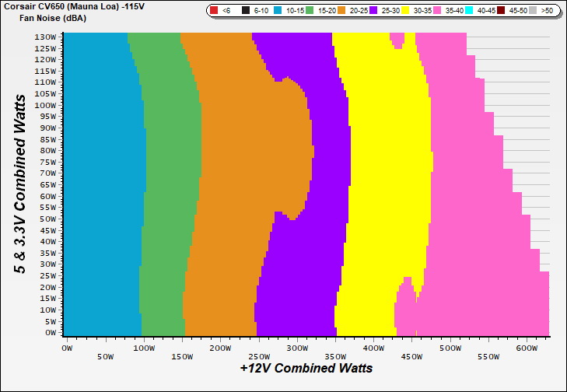Click the 5 & 3.3V Combined Watts axis title

pyautogui.click(x=21, y=184)
